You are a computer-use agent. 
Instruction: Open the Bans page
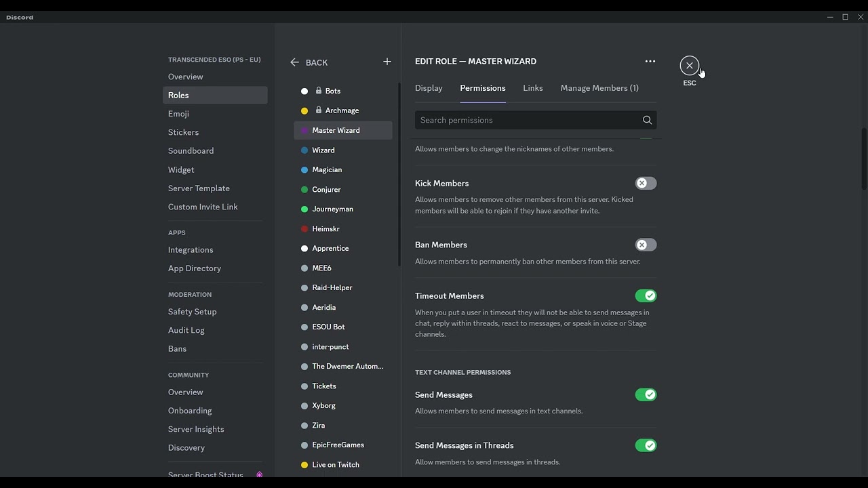click(215, 348)
